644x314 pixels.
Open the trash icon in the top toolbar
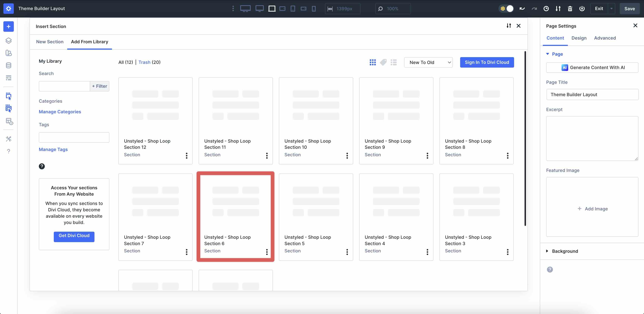click(570, 9)
